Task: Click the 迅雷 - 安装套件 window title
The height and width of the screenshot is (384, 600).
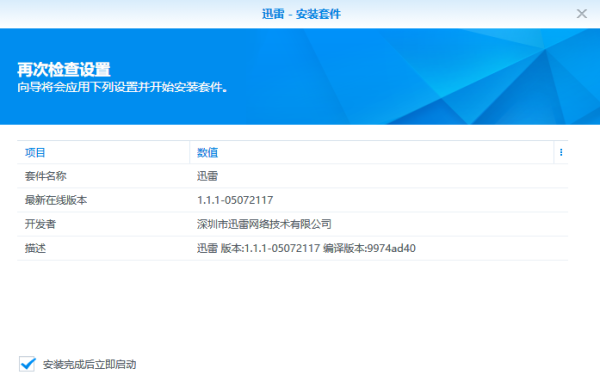Action: point(301,14)
